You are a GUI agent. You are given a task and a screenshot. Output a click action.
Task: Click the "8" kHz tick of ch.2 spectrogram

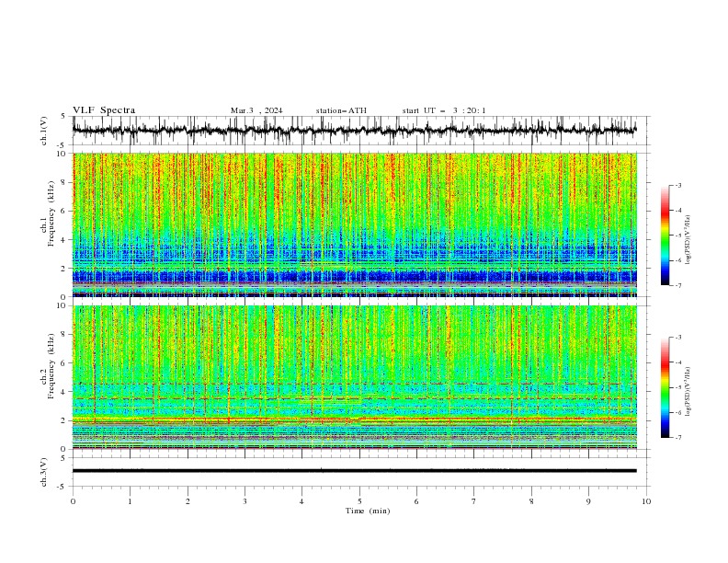coord(64,335)
